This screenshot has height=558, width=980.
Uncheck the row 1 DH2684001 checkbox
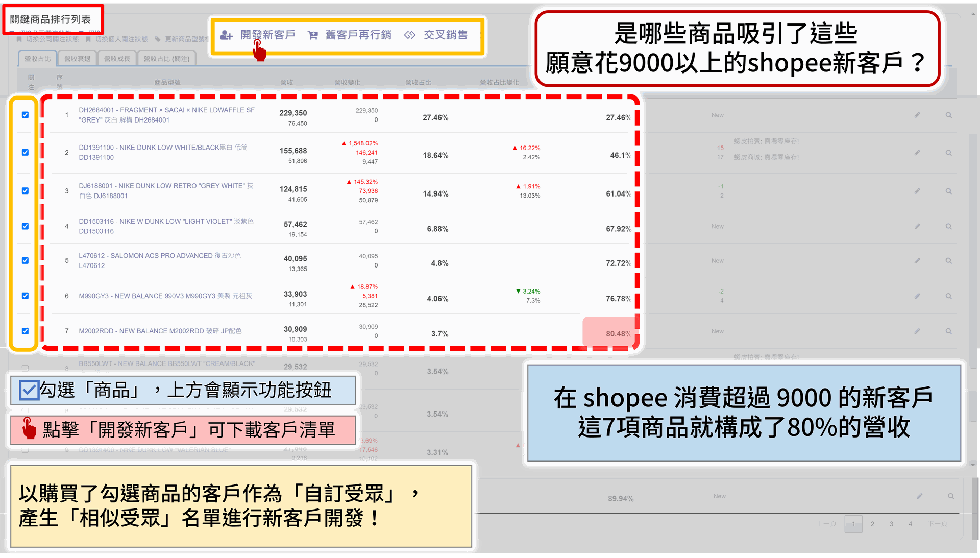[25, 115]
